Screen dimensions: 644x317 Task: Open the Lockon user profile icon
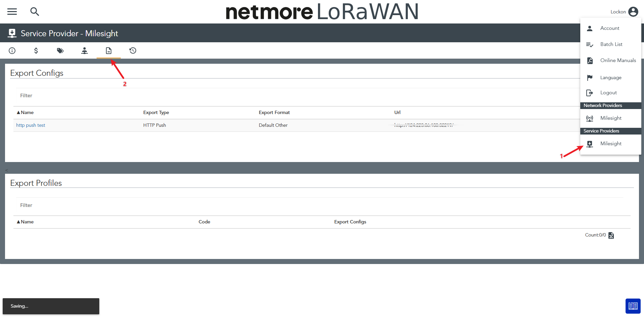[633, 12]
